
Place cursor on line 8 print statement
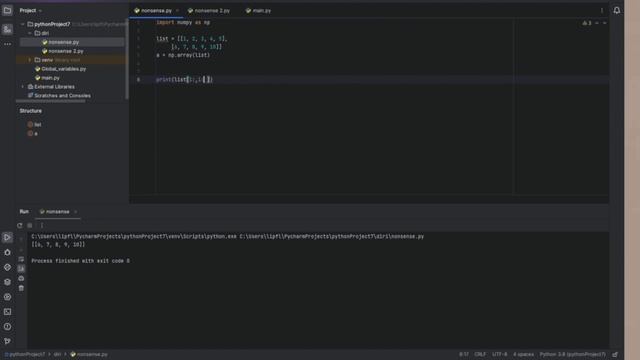coord(184,80)
